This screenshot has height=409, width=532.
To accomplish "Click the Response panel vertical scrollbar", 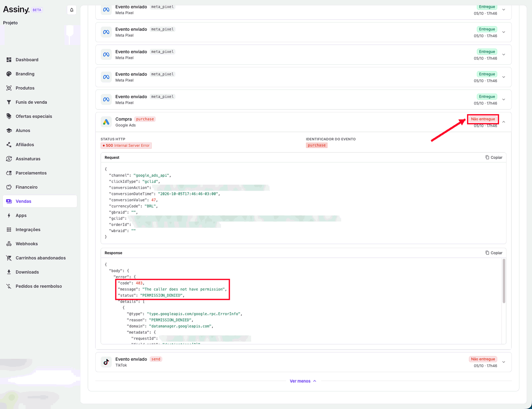I will (x=504, y=281).
